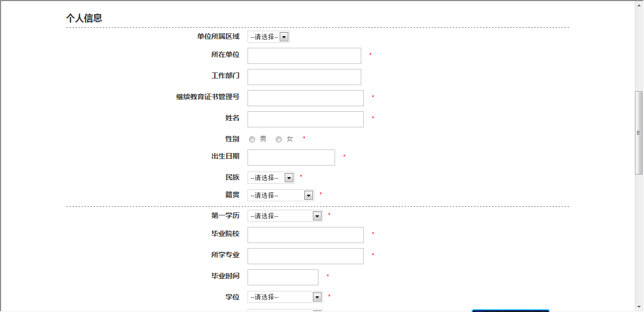The image size is (644, 312).
Task: Click the 出生日期 date field
Action: coord(291,158)
